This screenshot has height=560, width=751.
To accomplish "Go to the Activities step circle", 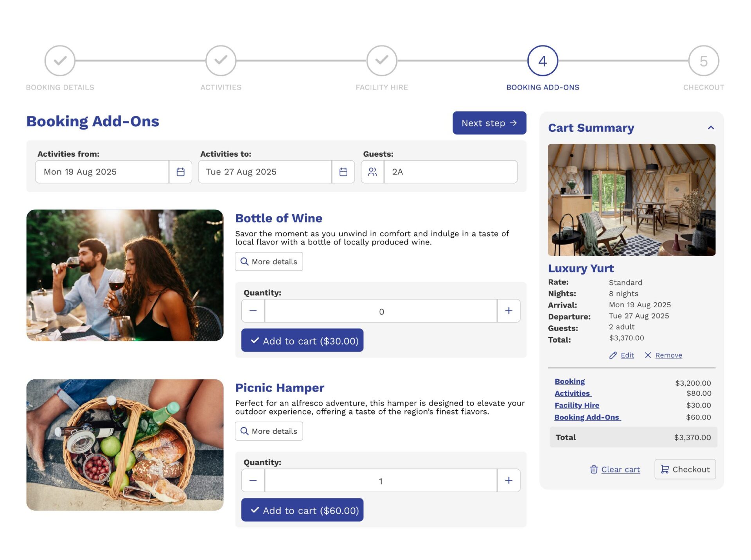I will click(x=221, y=61).
